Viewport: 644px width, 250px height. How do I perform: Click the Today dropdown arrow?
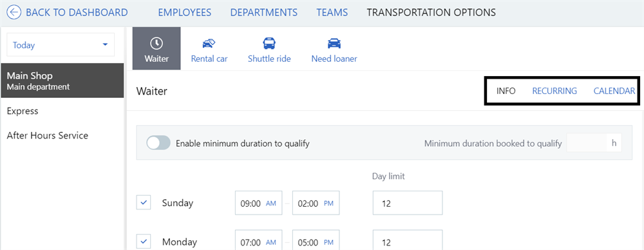tap(105, 44)
